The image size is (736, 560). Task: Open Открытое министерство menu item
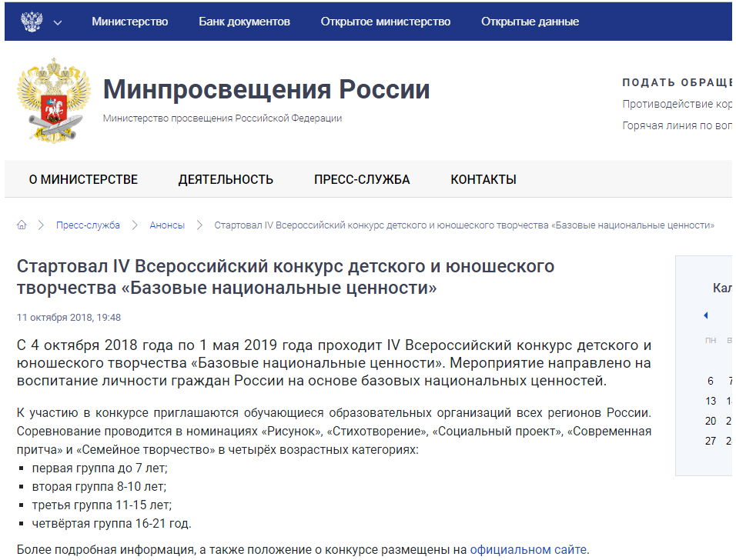tap(386, 22)
